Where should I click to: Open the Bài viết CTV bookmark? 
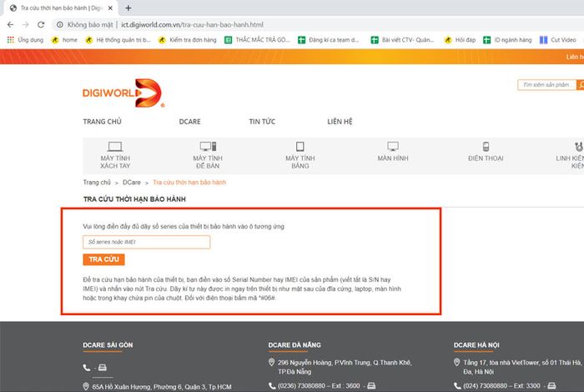click(403, 40)
